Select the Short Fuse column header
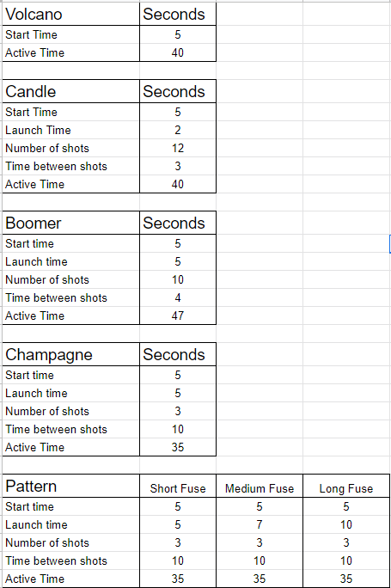The width and height of the screenshot is (391, 588). [x=178, y=487]
